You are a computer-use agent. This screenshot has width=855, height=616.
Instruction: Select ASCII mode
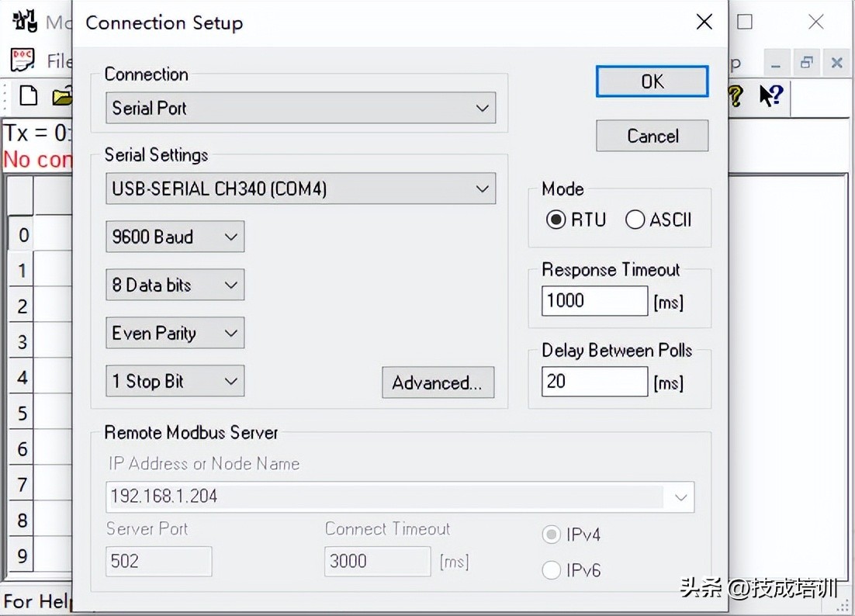click(x=635, y=220)
